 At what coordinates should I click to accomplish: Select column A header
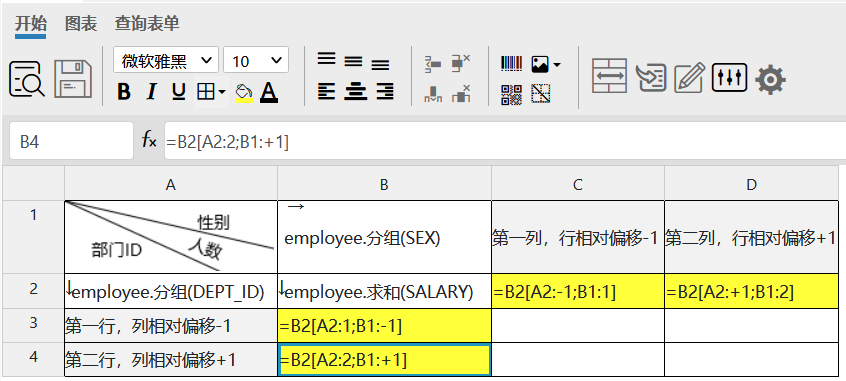pos(171,185)
